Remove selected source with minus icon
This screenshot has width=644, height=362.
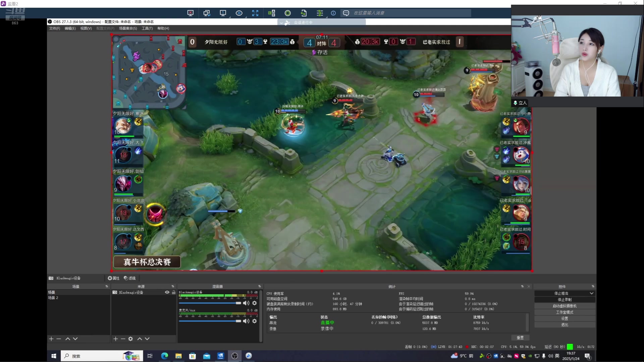pyautogui.click(x=123, y=339)
